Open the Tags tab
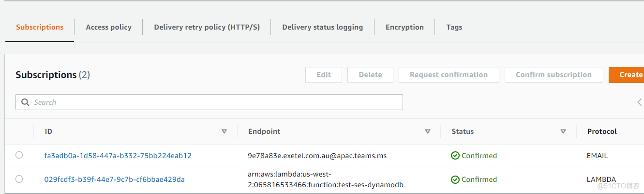 [454, 27]
